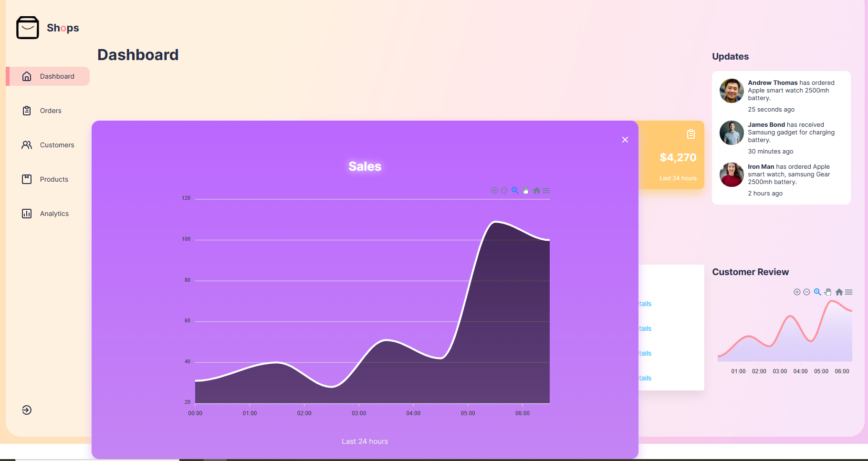Click the Products box icon
This screenshot has height=461, width=868.
pyautogui.click(x=27, y=179)
